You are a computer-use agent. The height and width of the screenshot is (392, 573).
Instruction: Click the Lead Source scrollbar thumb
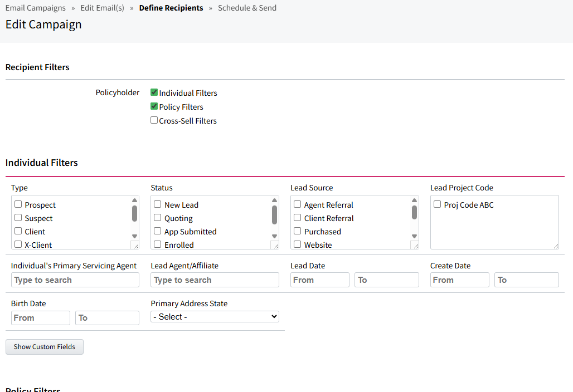414,212
